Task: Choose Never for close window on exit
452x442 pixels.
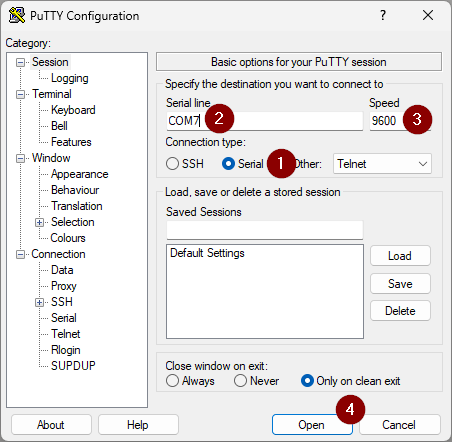Action: 240,381
